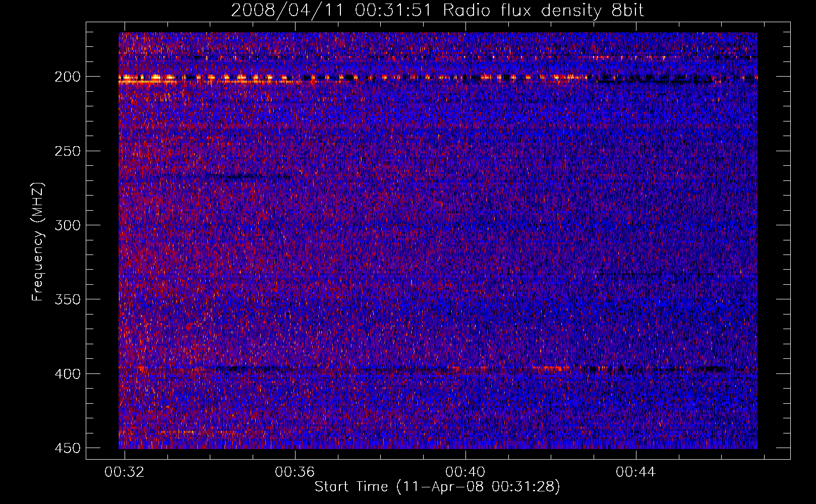Click the plot title "2008/04/11 00:31:51 Radio flux density 8bit"
Screen dimensions: 816x504
(437, 10)
